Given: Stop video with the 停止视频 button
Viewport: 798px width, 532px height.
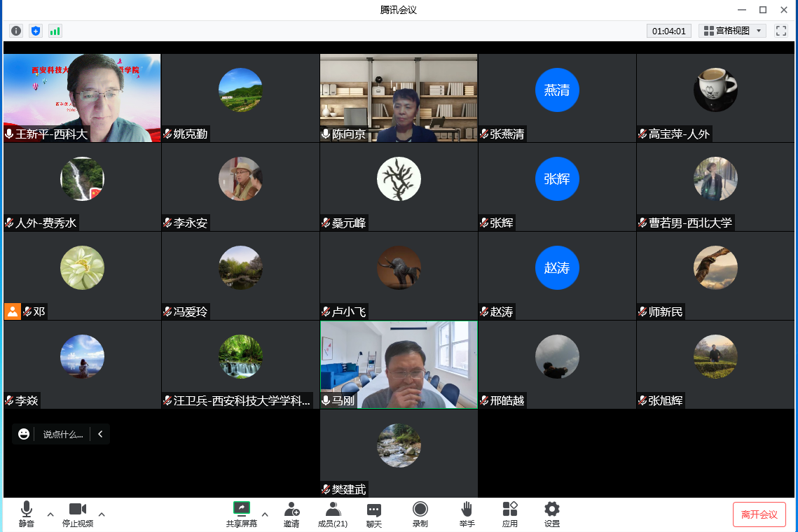Looking at the screenshot, I should coord(77,514).
